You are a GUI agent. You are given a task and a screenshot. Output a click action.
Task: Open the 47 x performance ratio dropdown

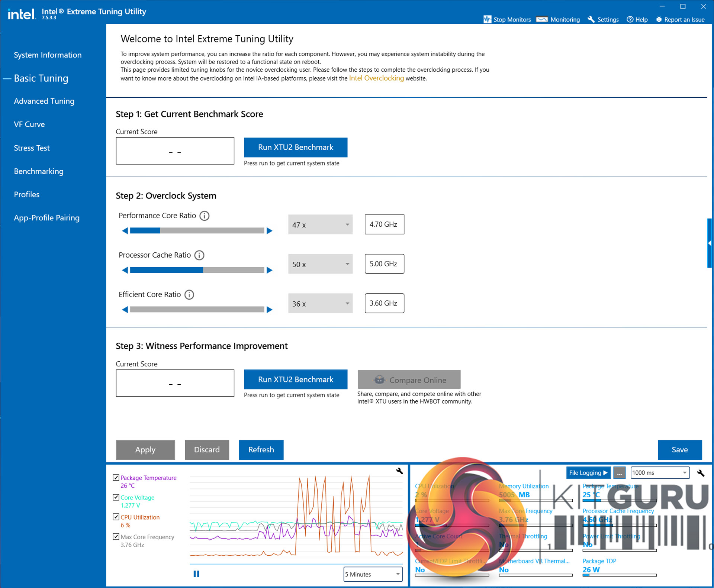pos(320,224)
